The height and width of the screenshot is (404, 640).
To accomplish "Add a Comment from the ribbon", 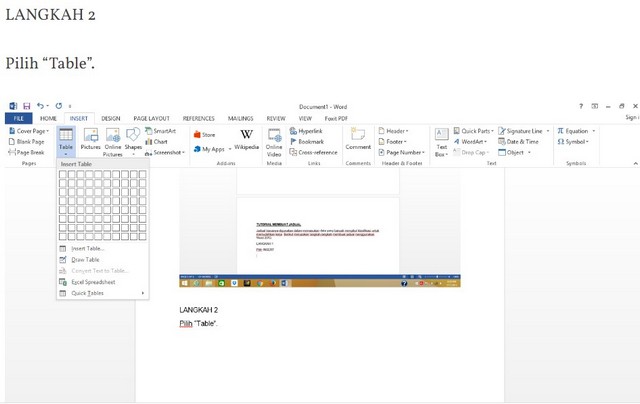I will [358, 139].
